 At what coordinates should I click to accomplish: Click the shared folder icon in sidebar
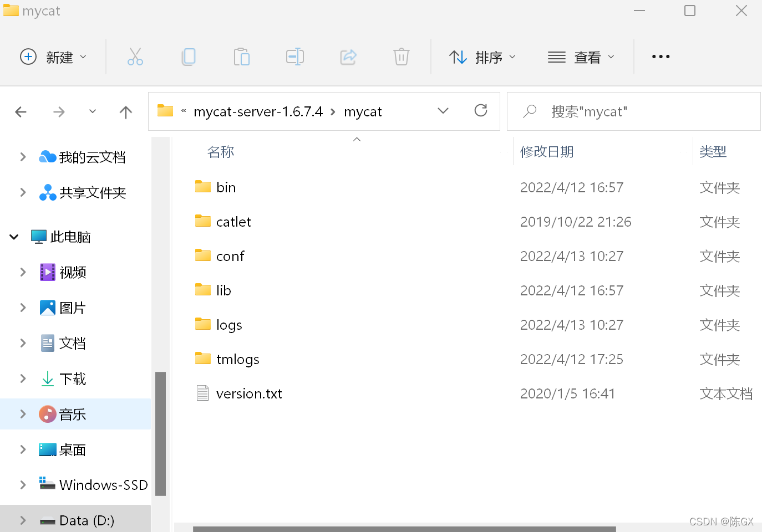pyautogui.click(x=48, y=192)
